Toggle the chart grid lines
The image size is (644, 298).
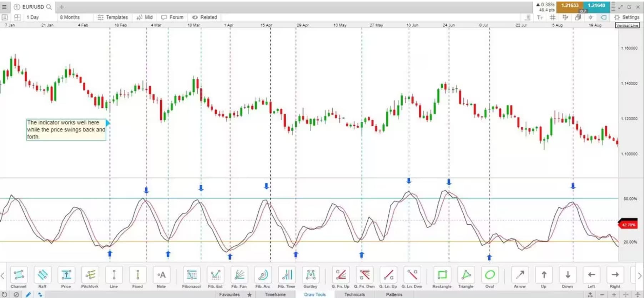pos(552,17)
